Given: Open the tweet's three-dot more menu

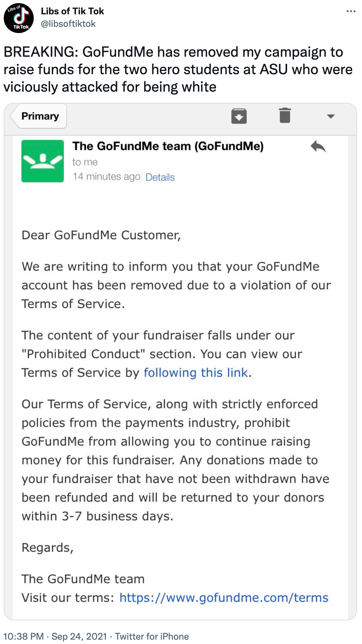Looking at the screenshot, I should click(351, 12).
